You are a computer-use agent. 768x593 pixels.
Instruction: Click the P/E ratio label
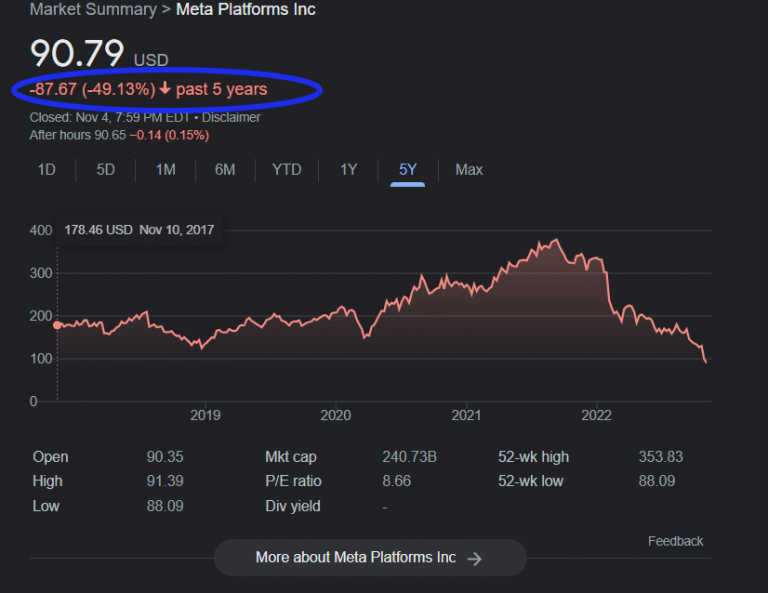pos(293,481)
